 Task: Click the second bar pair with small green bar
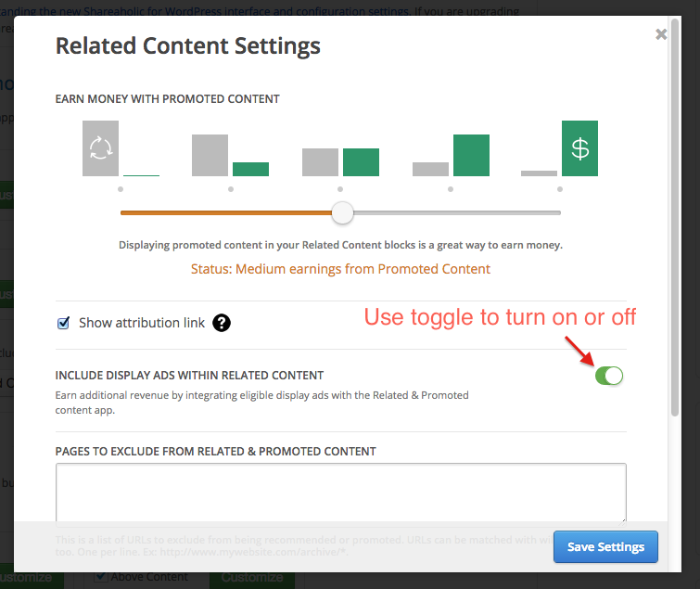(230, 156)
